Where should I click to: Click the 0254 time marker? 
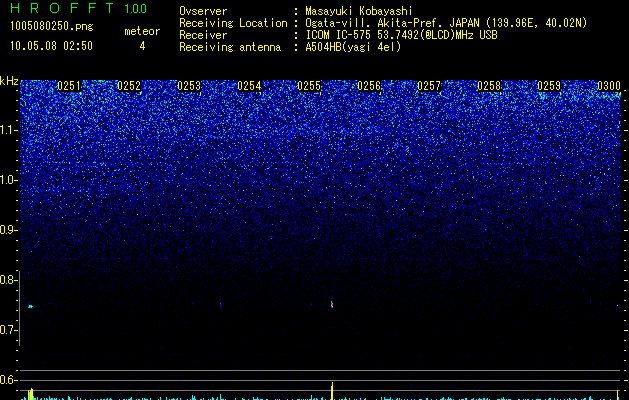[249, 86]
